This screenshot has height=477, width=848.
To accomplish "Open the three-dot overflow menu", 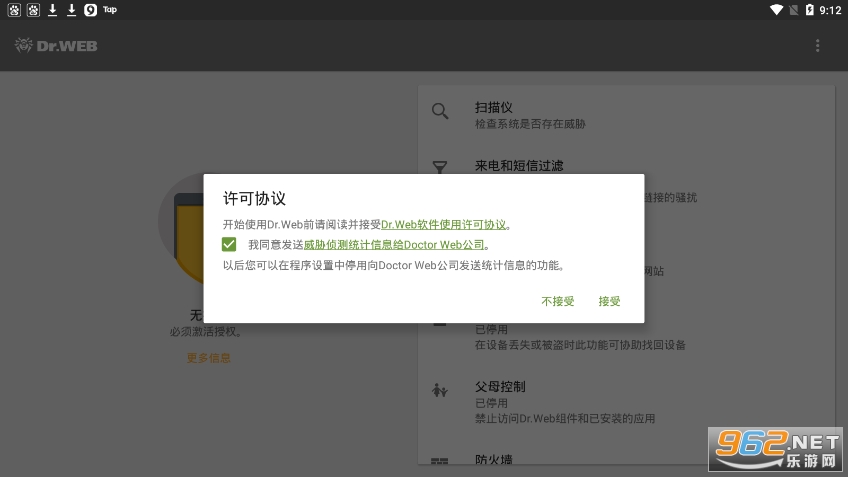I will tap(817, 46).
